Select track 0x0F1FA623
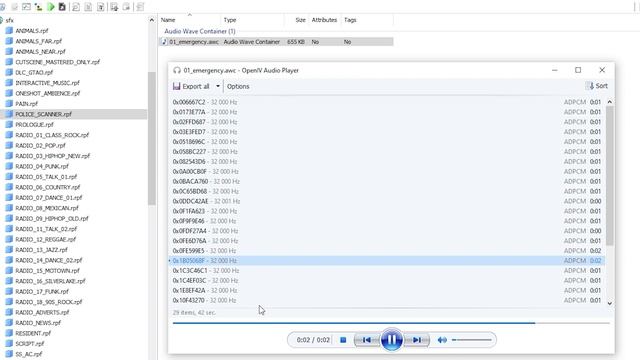This screenshot has width=640, height=360. pos(387,211)
